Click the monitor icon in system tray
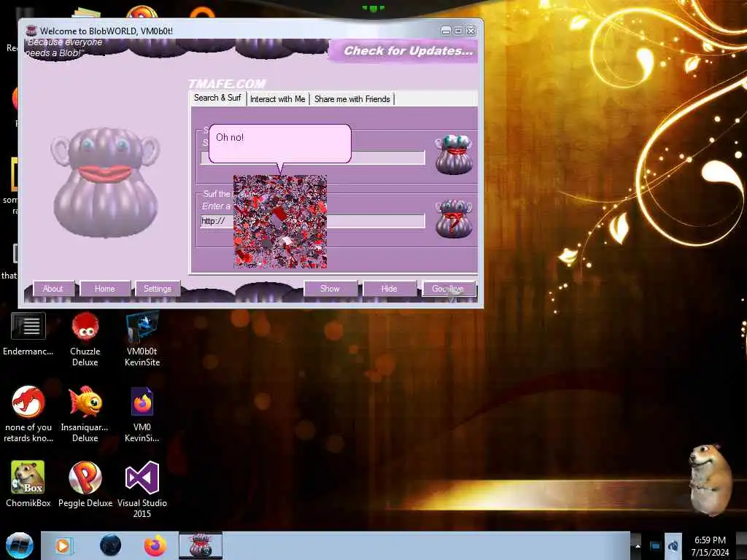 coord(655,546)
